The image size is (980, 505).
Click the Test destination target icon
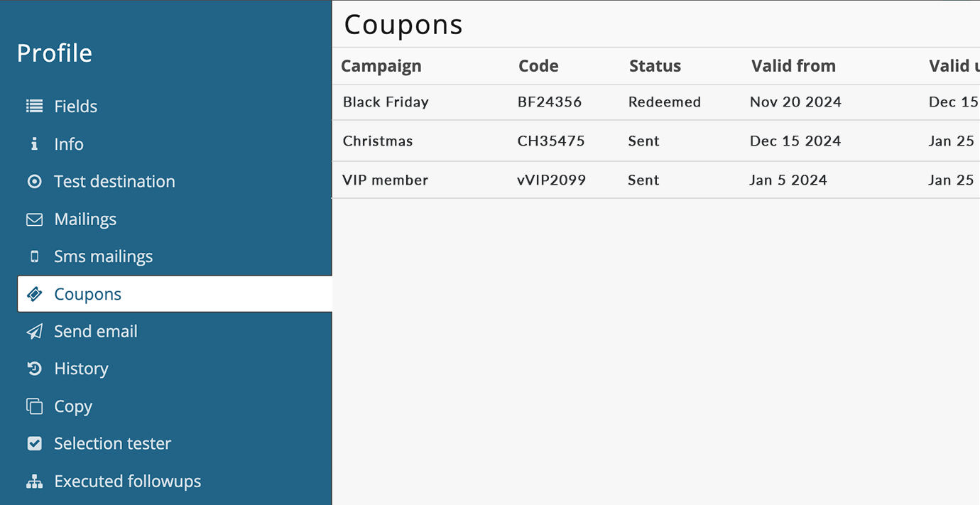click(x=34, y=182)
